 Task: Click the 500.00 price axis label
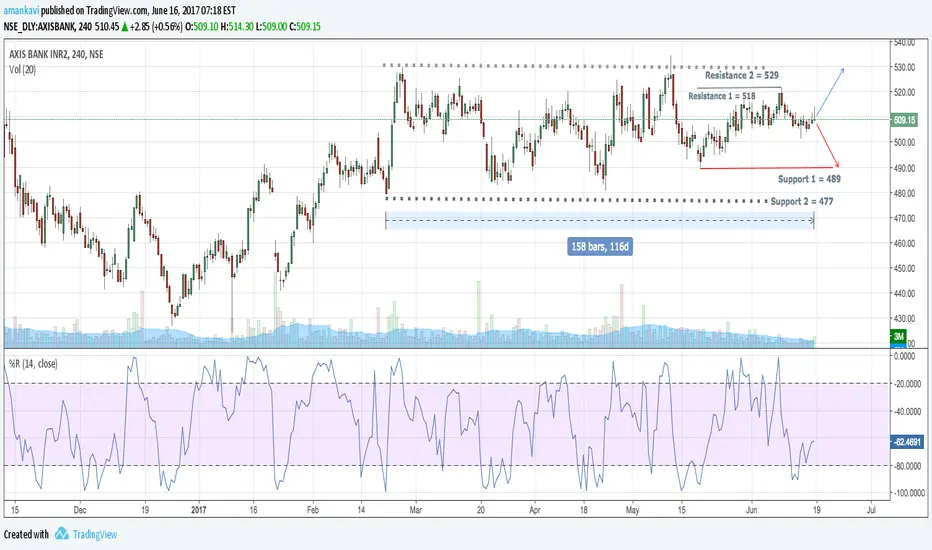[905, 143]
